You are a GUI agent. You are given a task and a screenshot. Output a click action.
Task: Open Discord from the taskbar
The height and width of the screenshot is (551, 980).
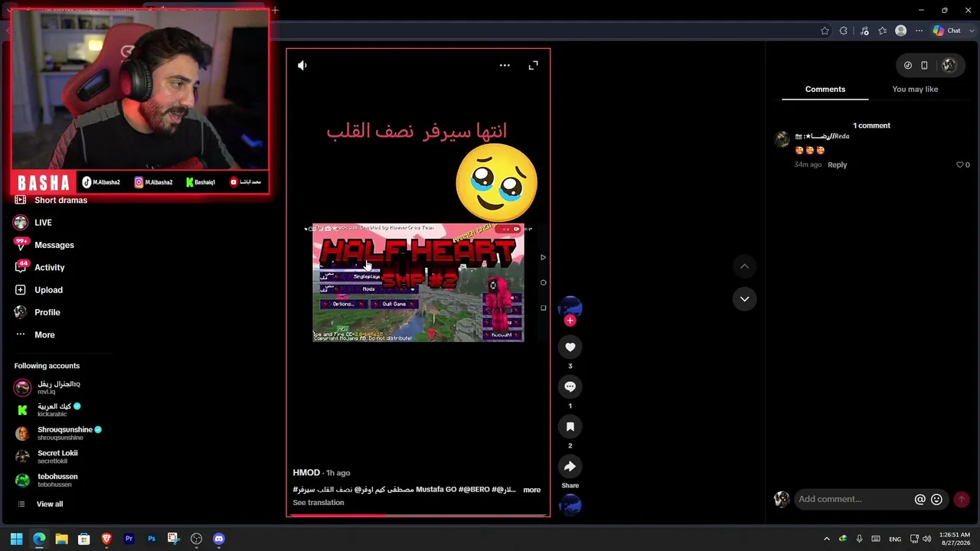click(219, 539)
